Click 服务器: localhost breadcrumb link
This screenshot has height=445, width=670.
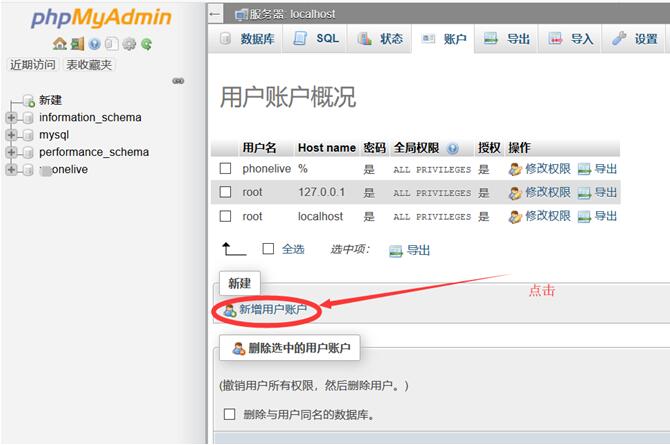tap(292, 15)
